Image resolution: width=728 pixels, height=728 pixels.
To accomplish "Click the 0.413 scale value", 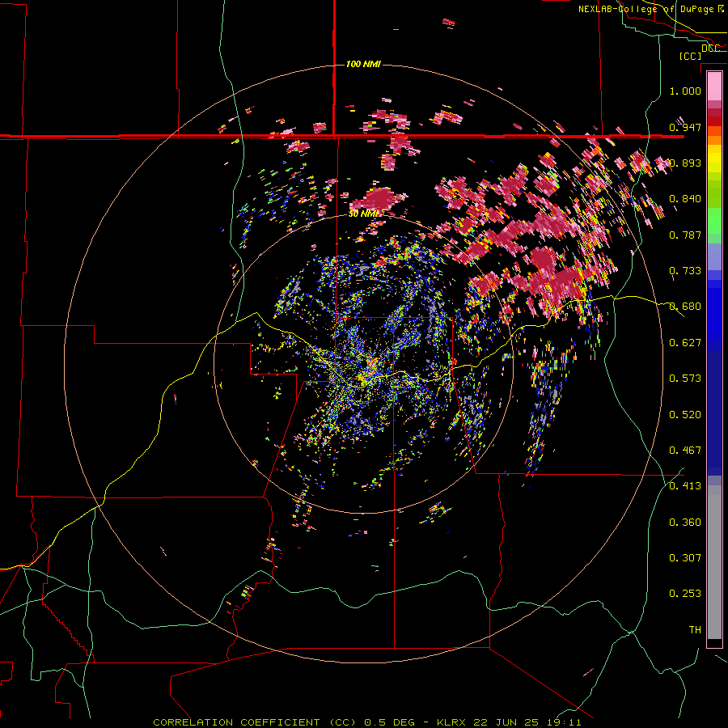I will (685, 486).
